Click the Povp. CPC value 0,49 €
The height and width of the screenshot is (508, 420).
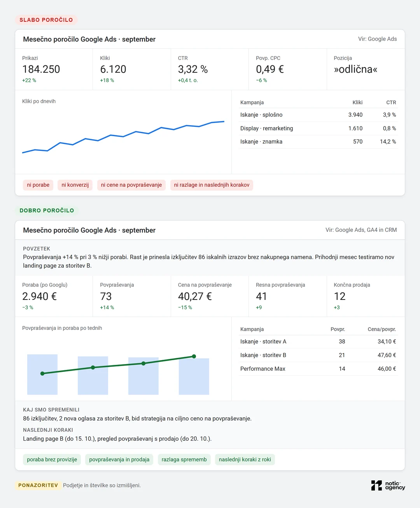pos(270,69)
